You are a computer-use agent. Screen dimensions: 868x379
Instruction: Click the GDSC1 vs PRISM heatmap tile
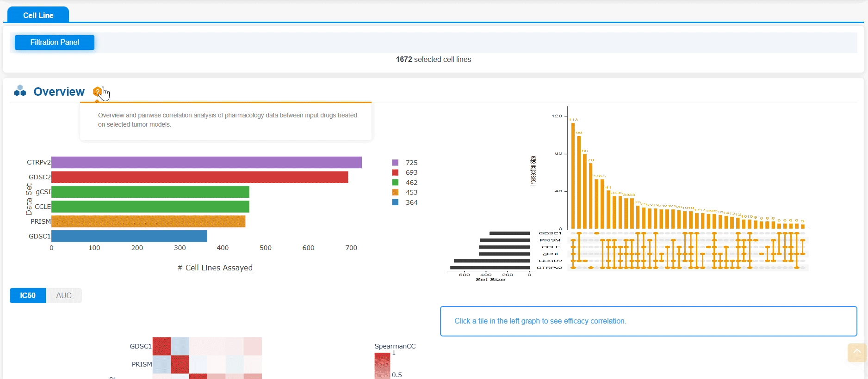point(180,346)
